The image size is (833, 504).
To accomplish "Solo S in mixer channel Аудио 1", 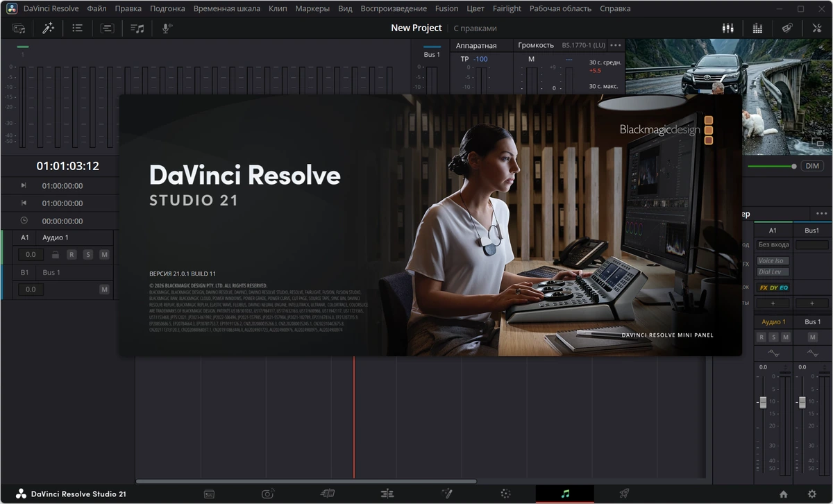I will [x=774, y=337].
